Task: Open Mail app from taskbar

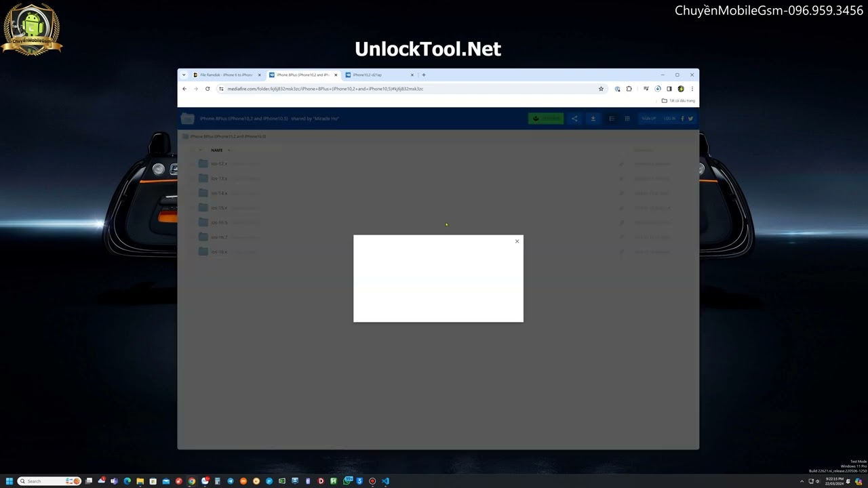Action: click(x=165, y=481)
